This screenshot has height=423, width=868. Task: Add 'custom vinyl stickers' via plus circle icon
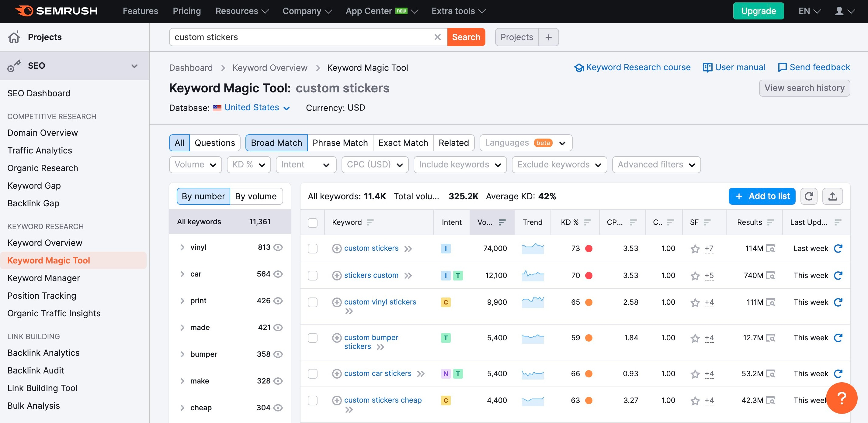click(337, 302)
